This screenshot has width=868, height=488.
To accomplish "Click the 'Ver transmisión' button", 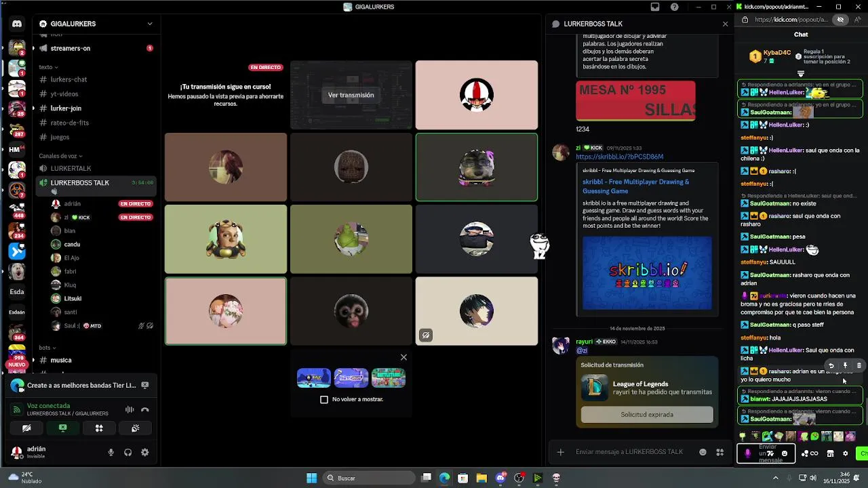I will 351,95.
